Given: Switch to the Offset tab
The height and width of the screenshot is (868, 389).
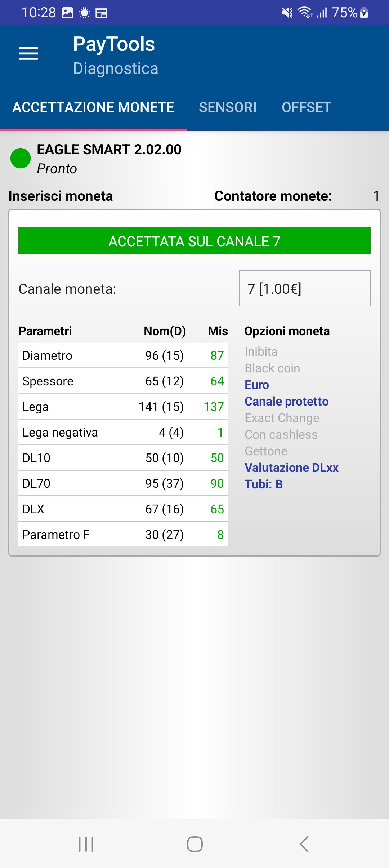Looking at the screenshot, I should pos(307,107).
